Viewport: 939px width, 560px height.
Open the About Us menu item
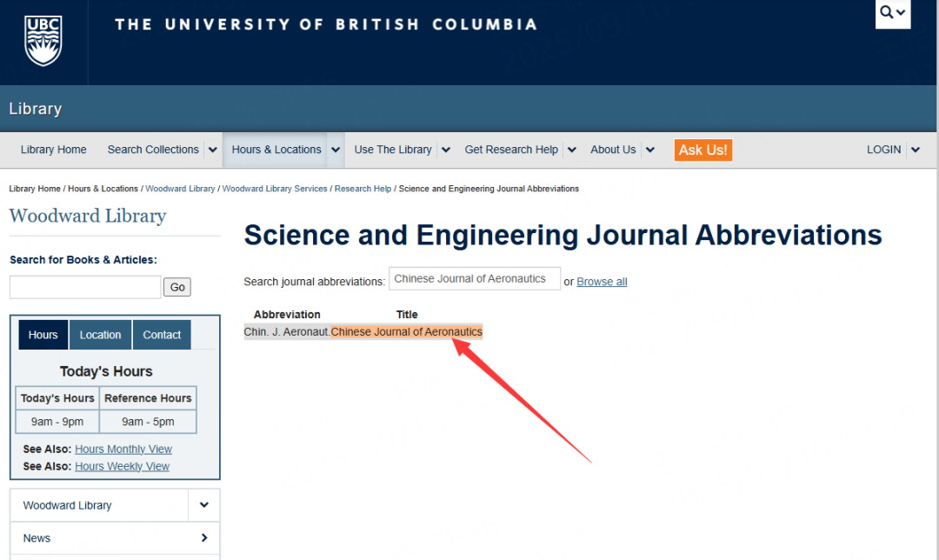(613, 150)
